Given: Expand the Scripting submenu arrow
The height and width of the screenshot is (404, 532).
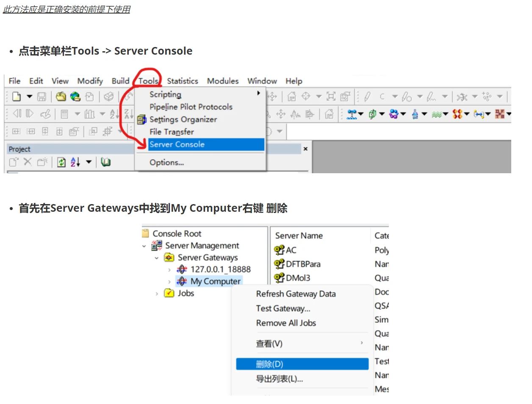Looking at the screenshot, I should pyautogui.click(x=258, y=93).
